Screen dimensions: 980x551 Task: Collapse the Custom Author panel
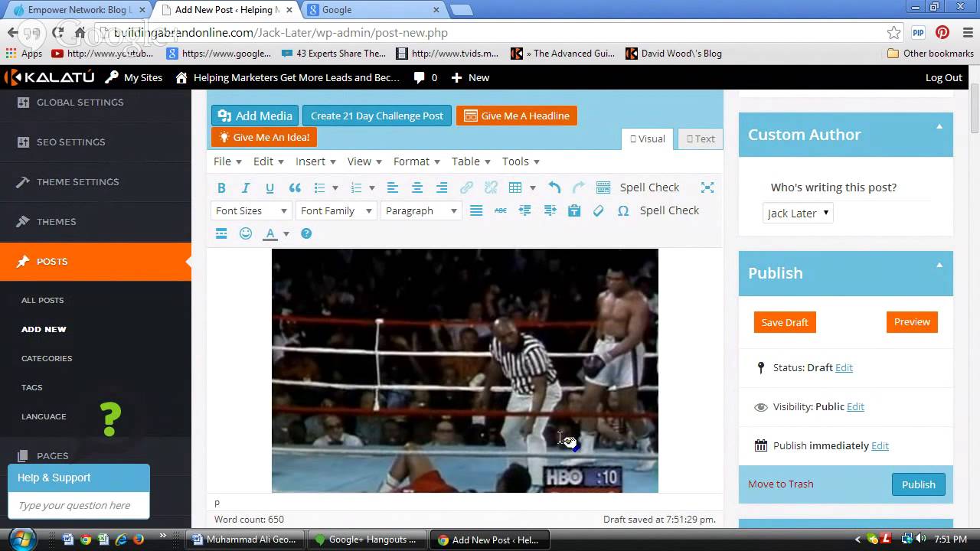point(939,126)
